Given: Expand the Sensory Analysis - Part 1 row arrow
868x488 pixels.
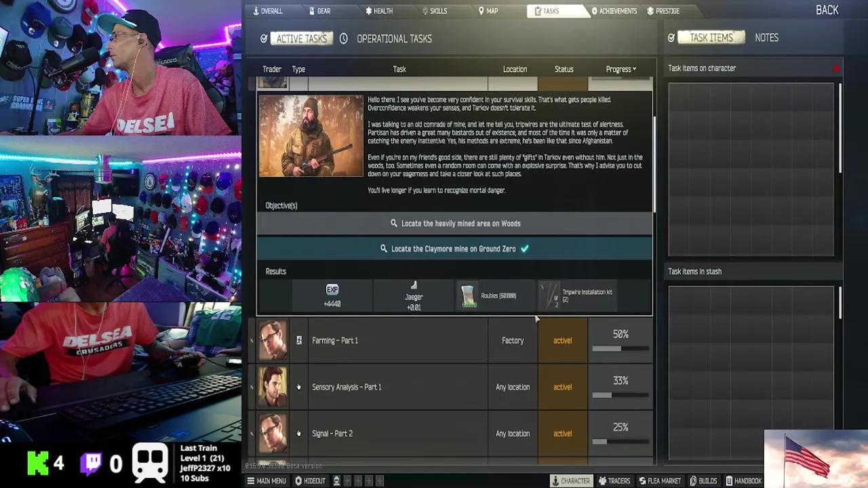Looking at the screenshot, I should pos(252,387).
